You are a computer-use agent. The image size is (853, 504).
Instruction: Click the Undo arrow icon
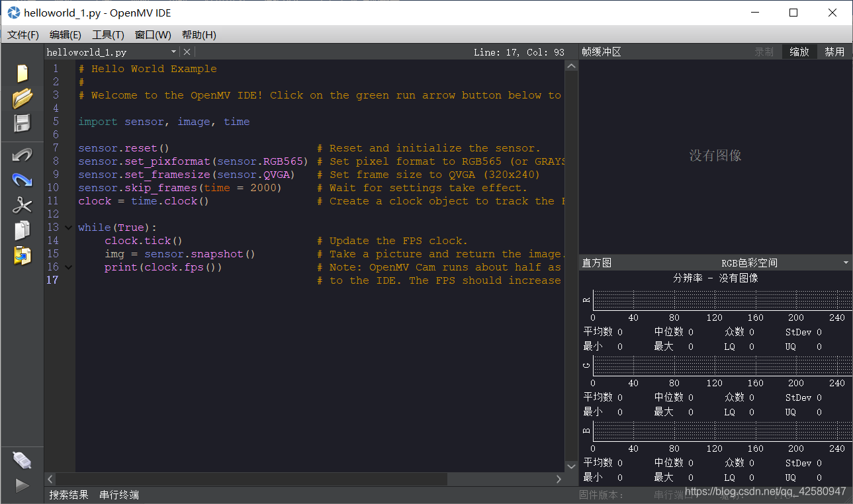pyautogui.click(x=22, y=155)
